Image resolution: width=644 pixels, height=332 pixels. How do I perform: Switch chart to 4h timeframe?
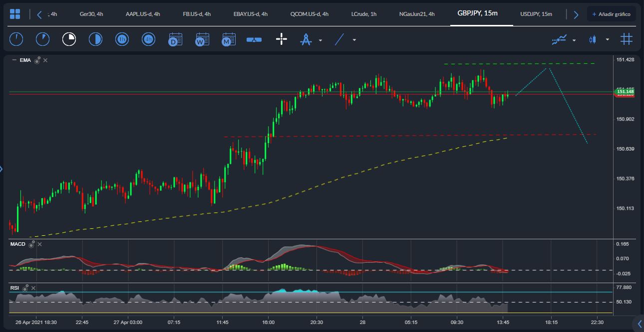[148, 39]
